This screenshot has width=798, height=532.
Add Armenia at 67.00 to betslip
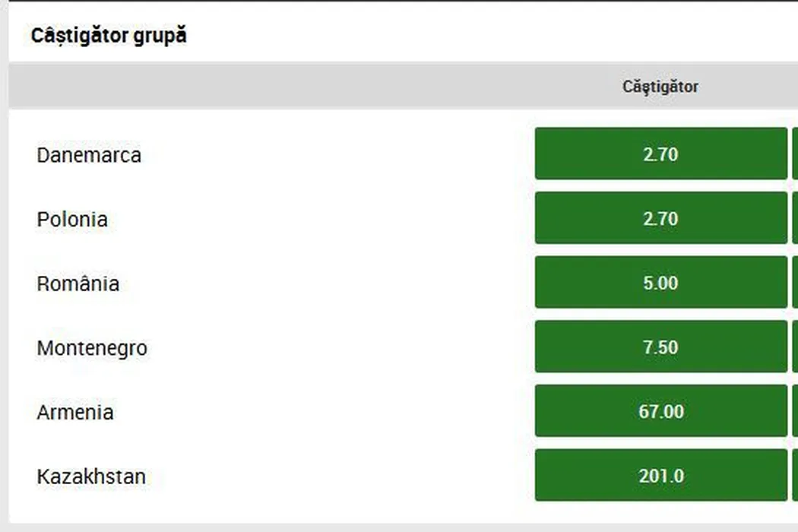[x=660, y=411]
